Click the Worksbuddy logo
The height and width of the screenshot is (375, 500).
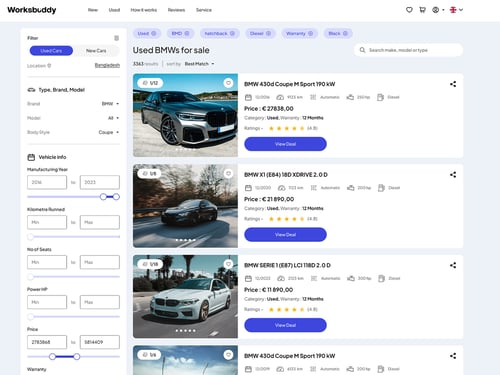32,10
